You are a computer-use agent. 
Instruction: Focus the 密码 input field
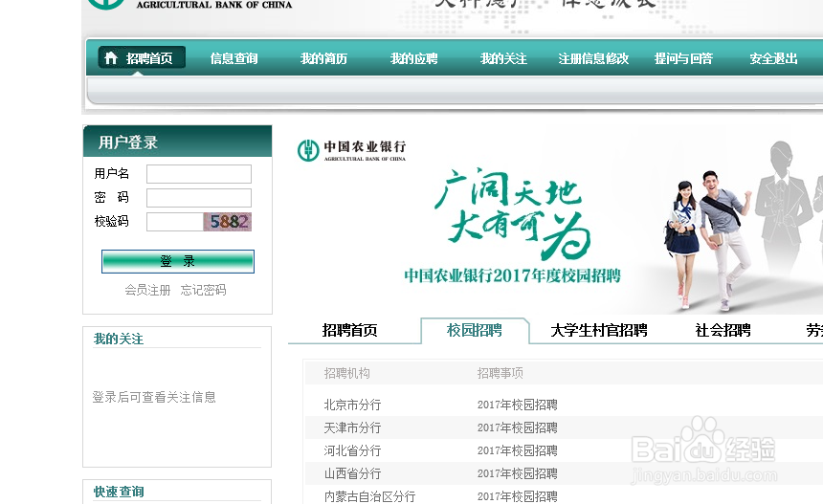pyautogui.click(x=199, y=198)
